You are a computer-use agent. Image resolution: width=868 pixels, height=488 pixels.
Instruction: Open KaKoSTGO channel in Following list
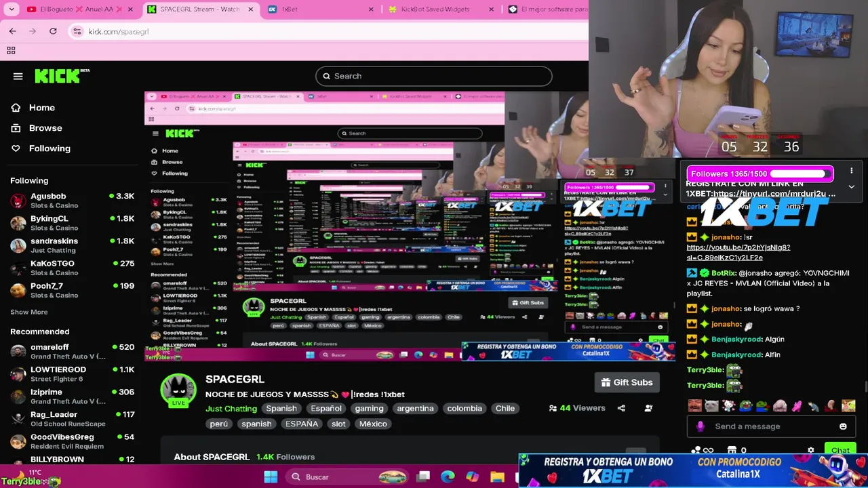(72, 267)
